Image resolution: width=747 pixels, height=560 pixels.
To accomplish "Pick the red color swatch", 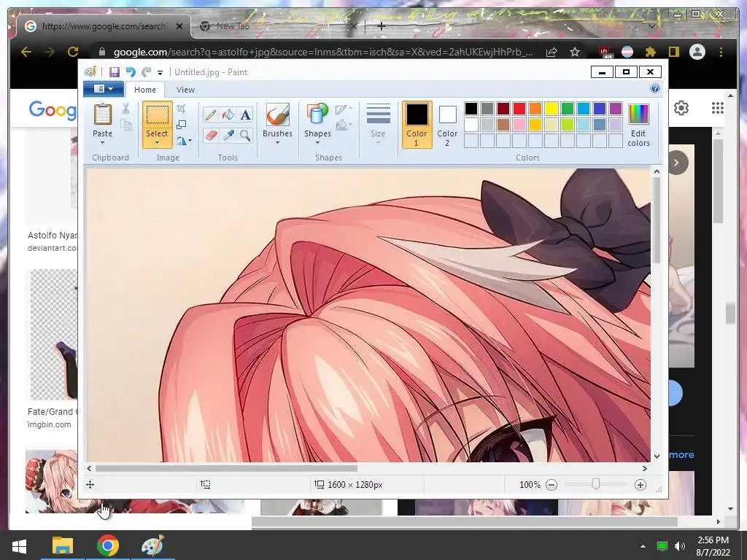I will [519, 109].
